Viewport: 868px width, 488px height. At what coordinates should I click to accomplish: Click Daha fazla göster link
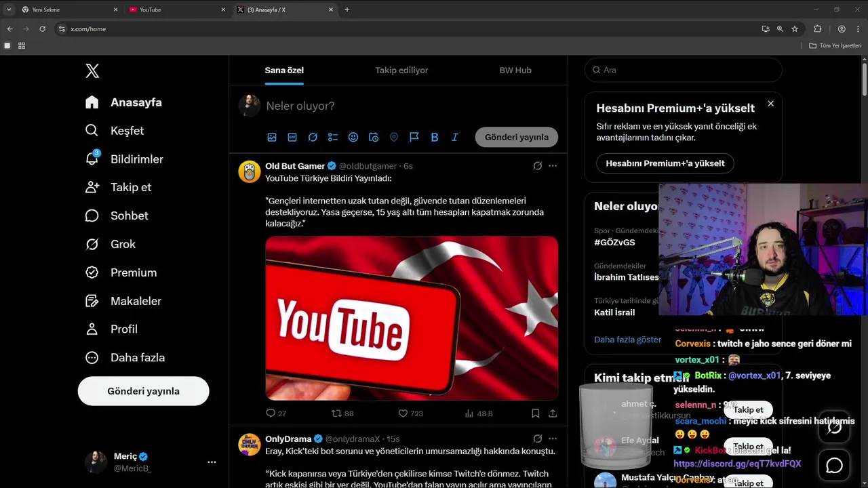pos(627,340)
